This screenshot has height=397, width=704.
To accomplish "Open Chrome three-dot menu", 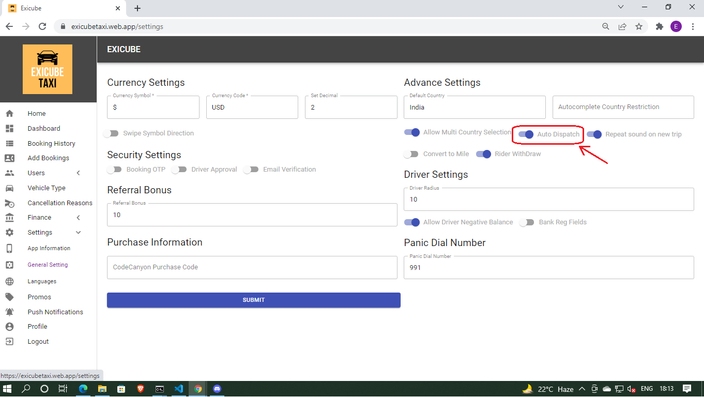I will pos(693,26).
